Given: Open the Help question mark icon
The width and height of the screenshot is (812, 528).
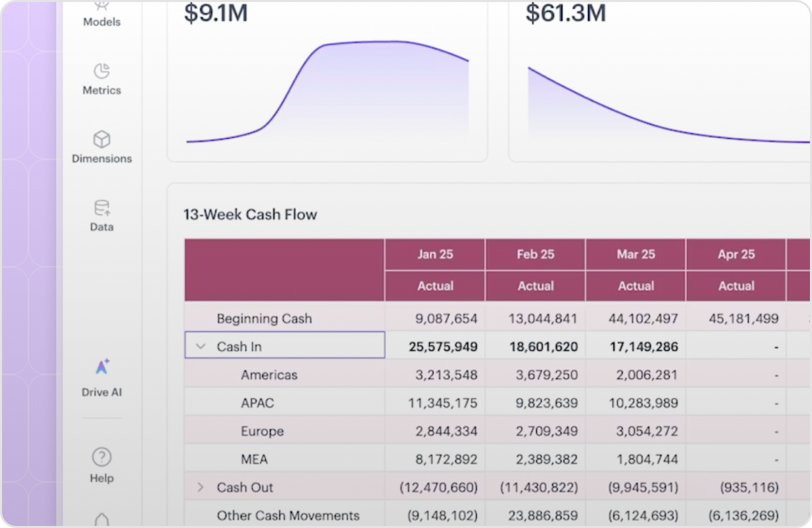Looking at the screenshot, I should 101,457.
